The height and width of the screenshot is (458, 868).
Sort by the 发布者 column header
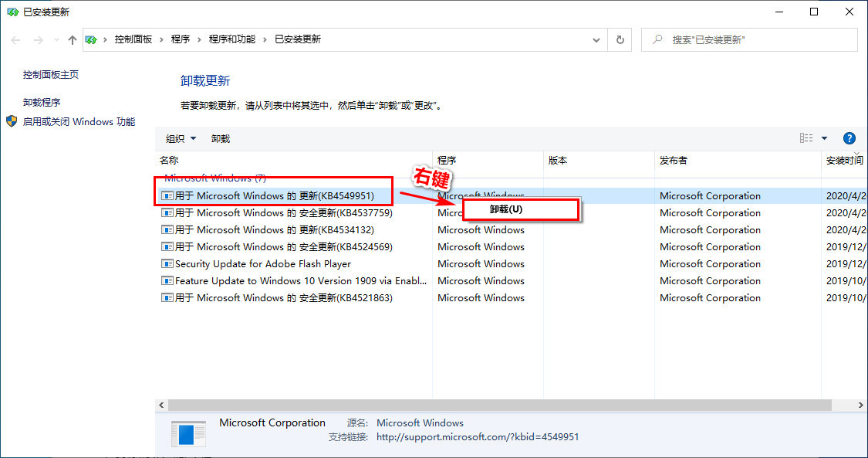pos(738,160)
